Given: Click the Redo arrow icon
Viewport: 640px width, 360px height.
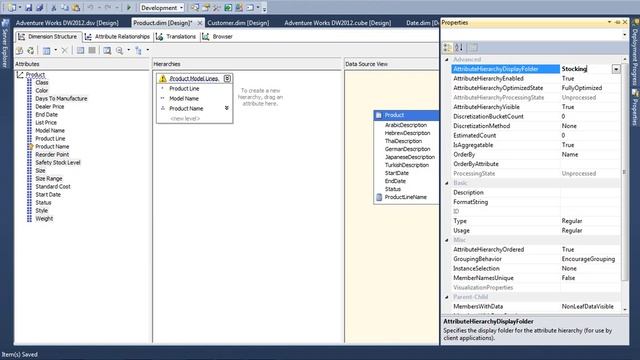Looking at the screenshot, I should point(108,7).
